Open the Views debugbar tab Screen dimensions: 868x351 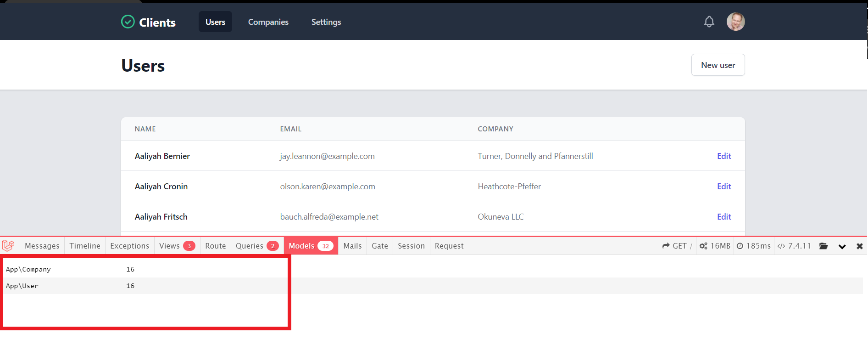[177, 246]
